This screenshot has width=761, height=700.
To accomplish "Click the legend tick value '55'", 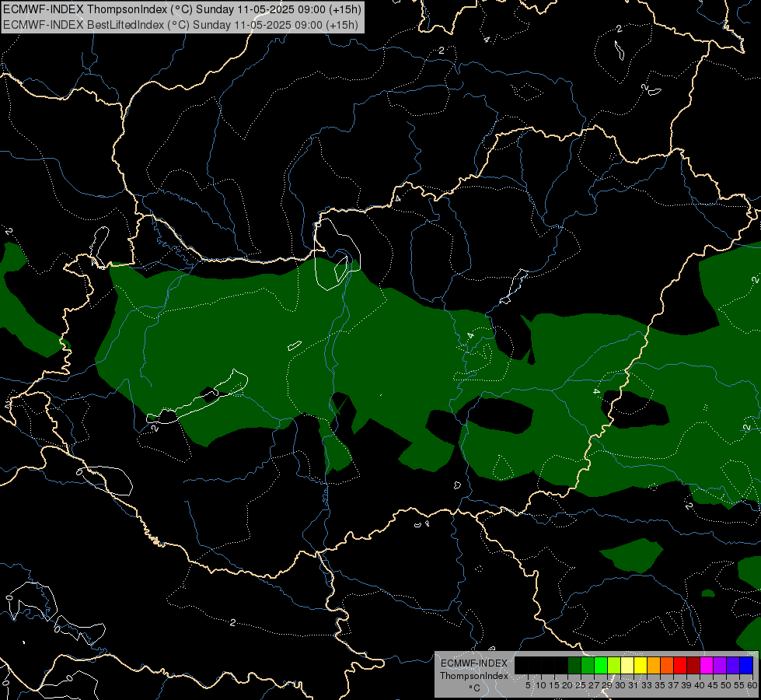I will point(739,685).
